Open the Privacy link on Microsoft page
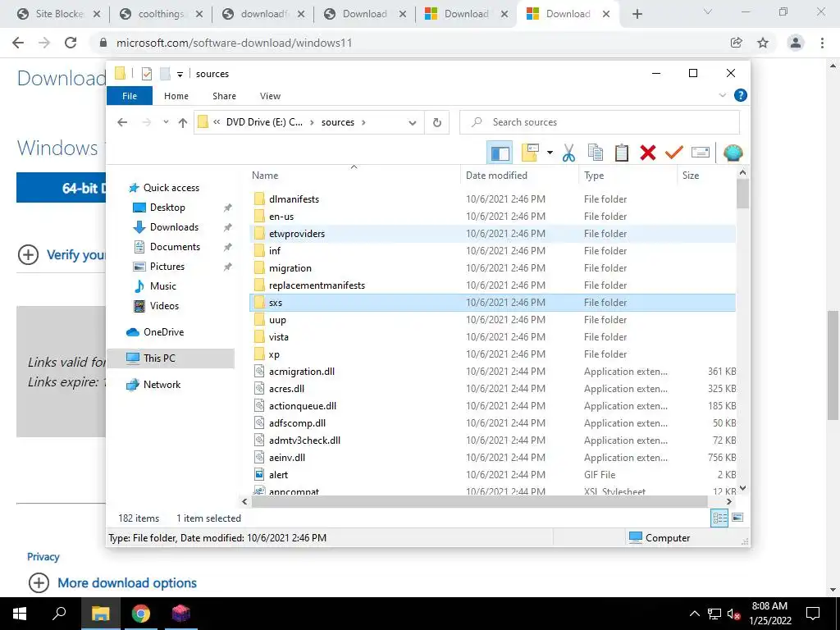The height and width of the screenshot is (630, 840). point(43,557)
